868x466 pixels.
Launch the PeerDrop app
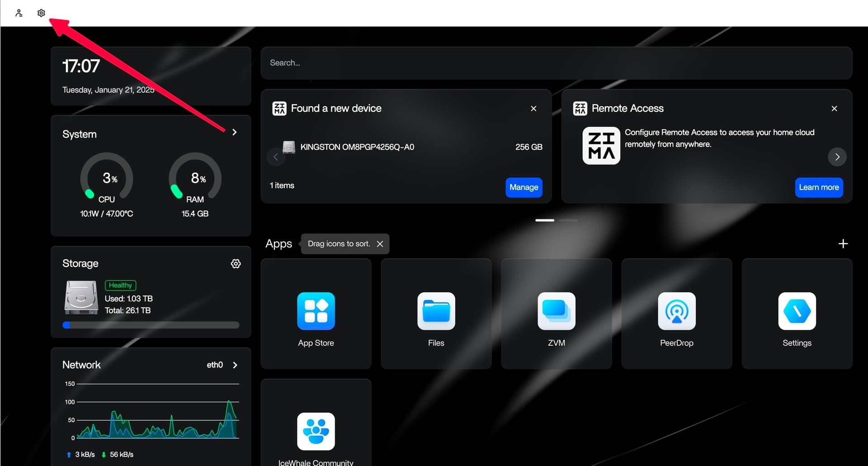click(x=676, y=311)
